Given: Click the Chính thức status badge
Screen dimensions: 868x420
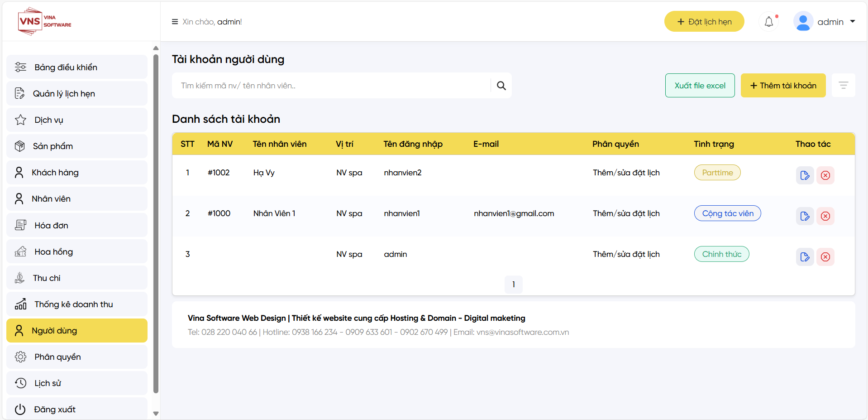Looking at the screenshot, I should pos(722,254).
